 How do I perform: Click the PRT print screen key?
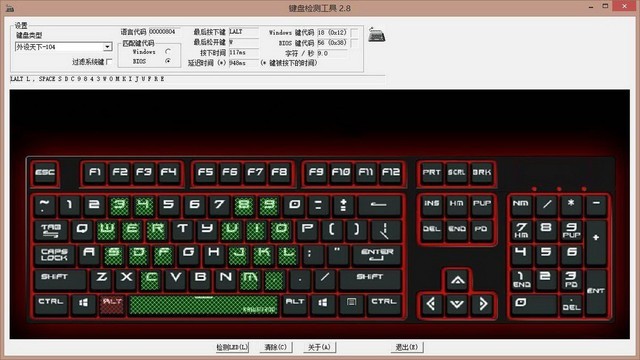point(431,173)
